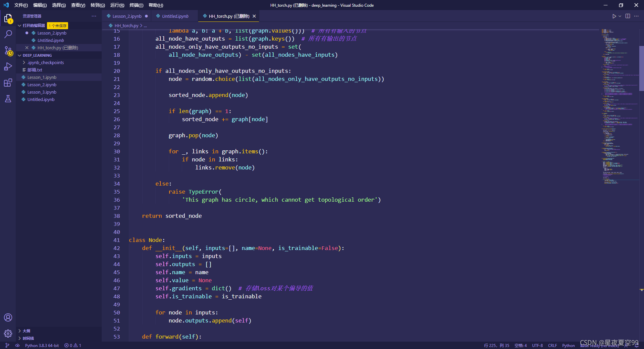644x349 pixels.
Task: Open Lesson_1.ipynb in file tree
Action: pyautogui.click(x=42, y=77)
